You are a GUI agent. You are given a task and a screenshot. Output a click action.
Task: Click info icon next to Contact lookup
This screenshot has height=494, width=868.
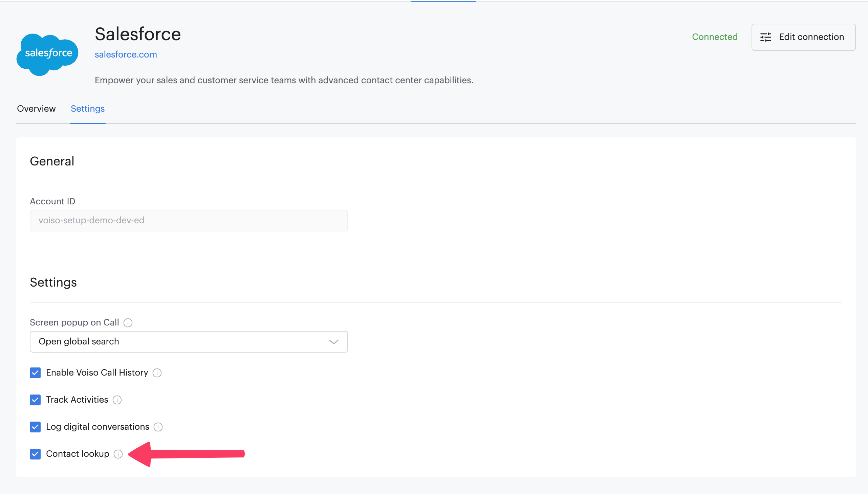point(118,454)
